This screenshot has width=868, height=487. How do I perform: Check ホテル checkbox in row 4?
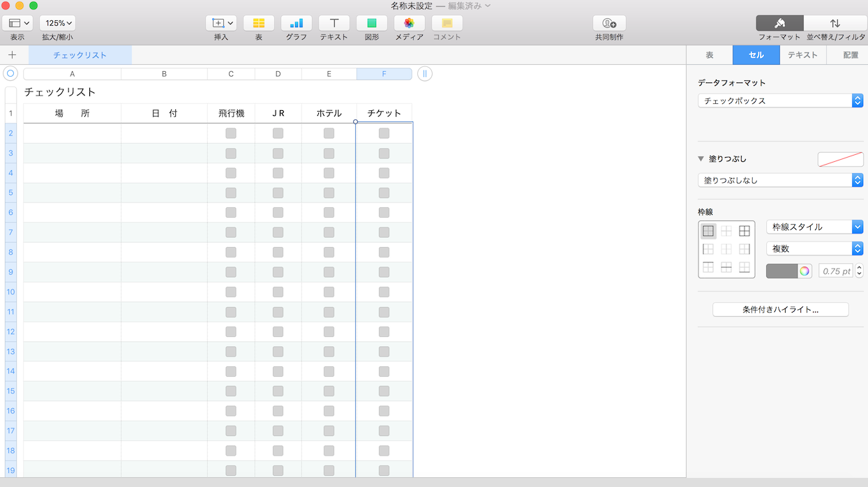[329, 173]
